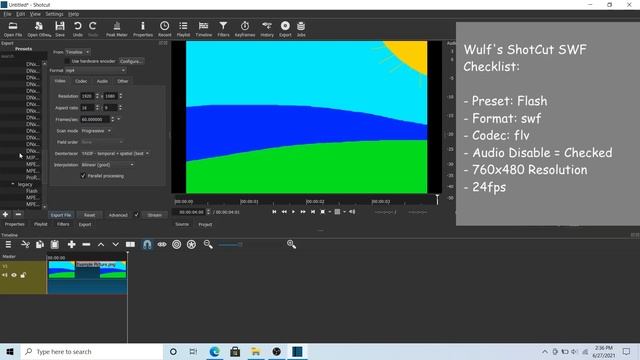
Task: Open the History toolbar icon
Action: 267,29
